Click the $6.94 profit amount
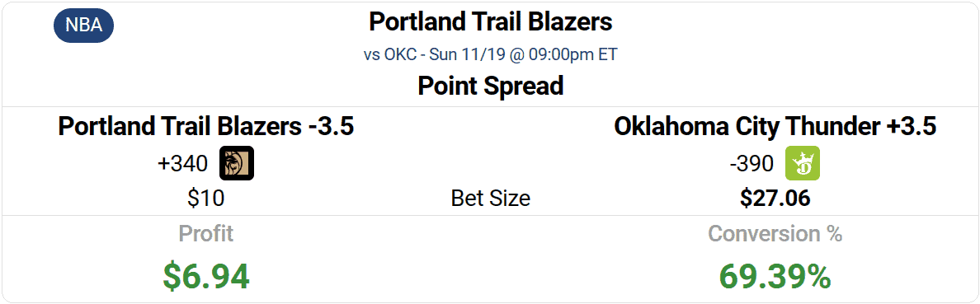Viewport: 980px width, 304px height. point(205,276)
